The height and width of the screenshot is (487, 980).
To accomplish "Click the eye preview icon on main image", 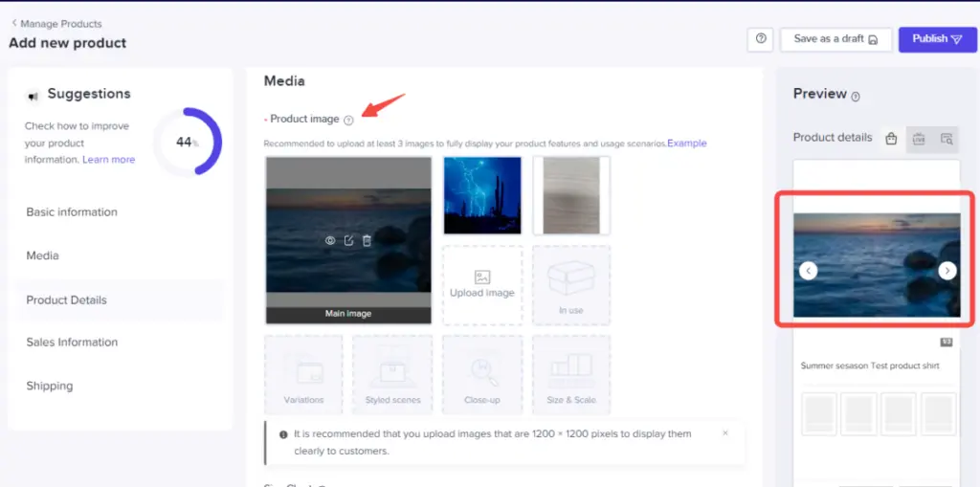I will tap(329, 241).
